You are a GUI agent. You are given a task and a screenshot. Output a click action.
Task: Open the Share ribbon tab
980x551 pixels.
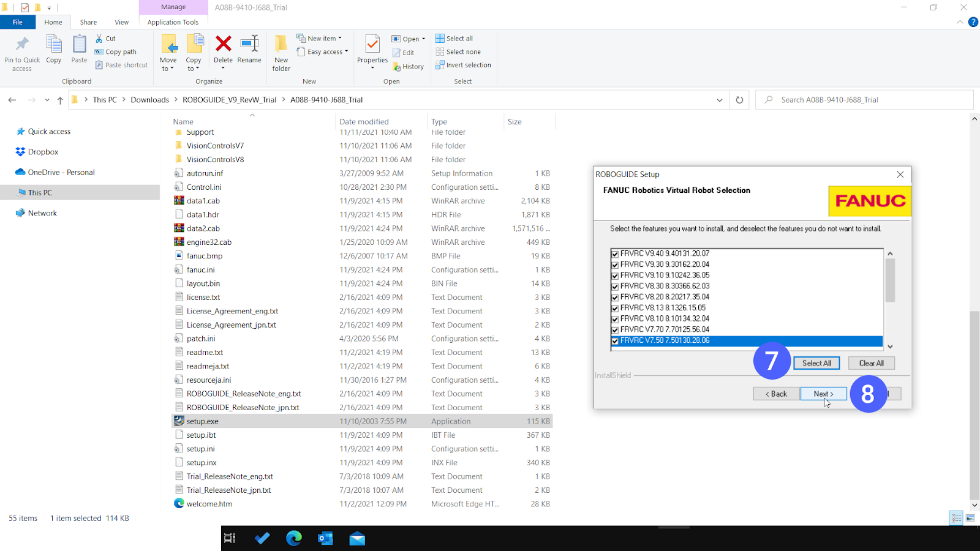[x=88, y=22]
